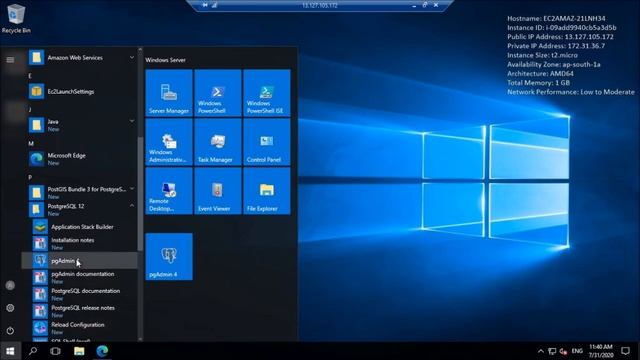Expand the Amazon Web Services folder

pos(79,58)
